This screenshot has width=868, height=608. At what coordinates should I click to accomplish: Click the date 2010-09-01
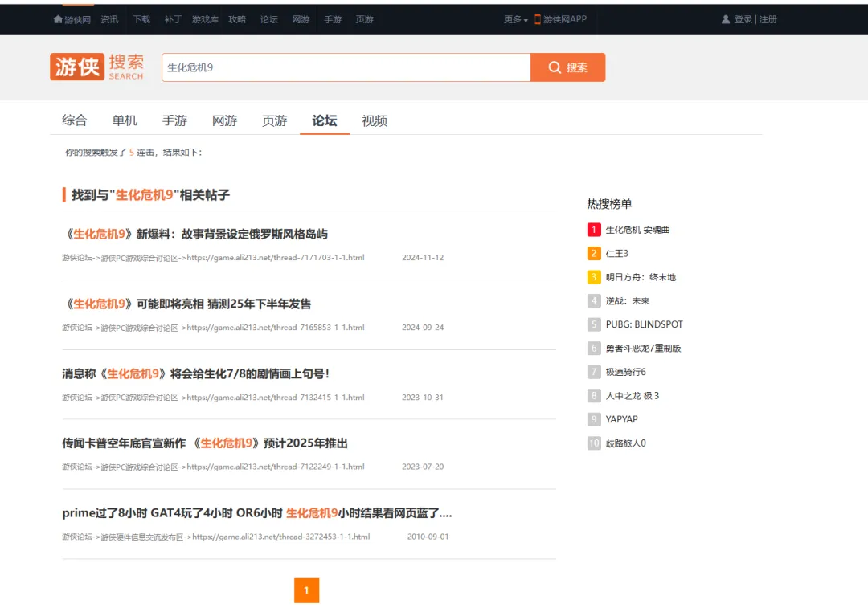click(428, 537)
